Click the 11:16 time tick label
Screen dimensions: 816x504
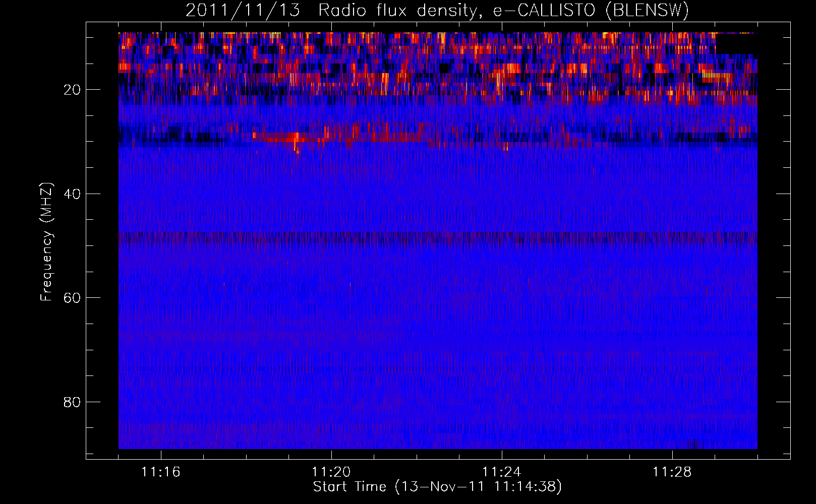pyautogui.click(x=161, y=472)
